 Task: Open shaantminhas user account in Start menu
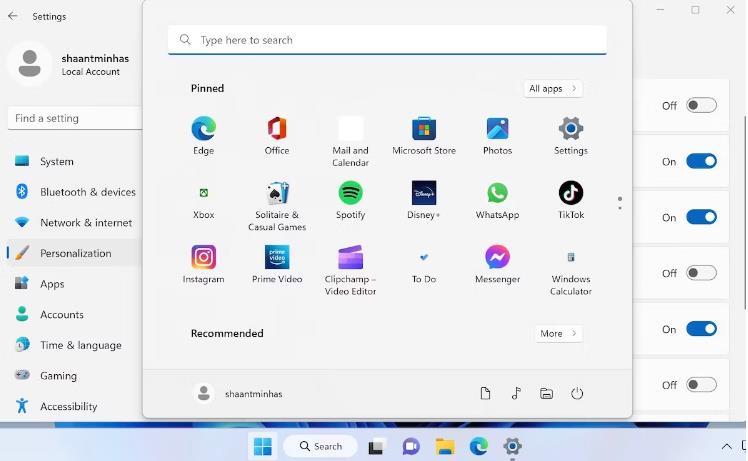click(x=238, y=394)
